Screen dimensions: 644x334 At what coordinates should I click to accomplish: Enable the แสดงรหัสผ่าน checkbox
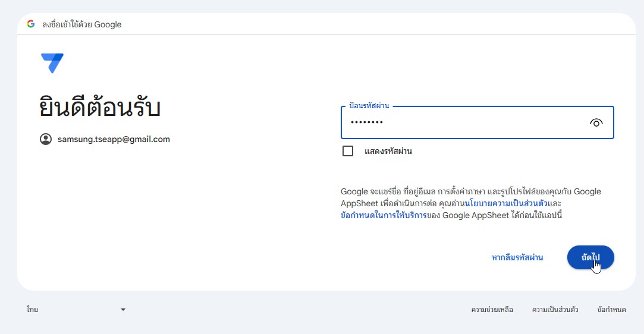(x=348, y=151)
